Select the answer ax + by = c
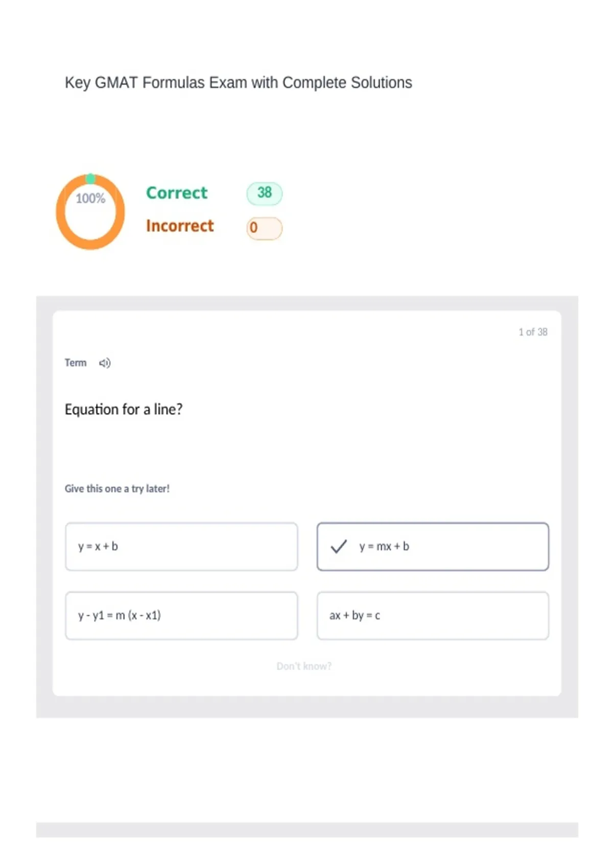This screenshot has width=613, height=868. point(433,616)
